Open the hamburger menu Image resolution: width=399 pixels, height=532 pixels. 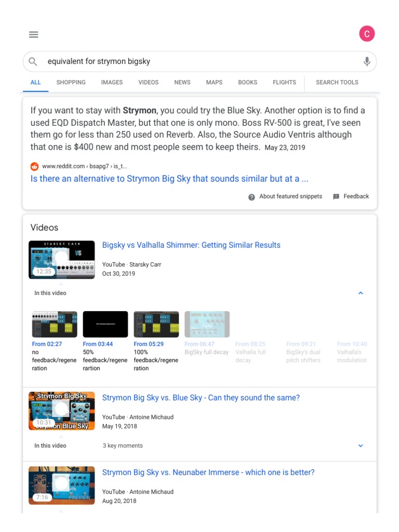(34, 34)
